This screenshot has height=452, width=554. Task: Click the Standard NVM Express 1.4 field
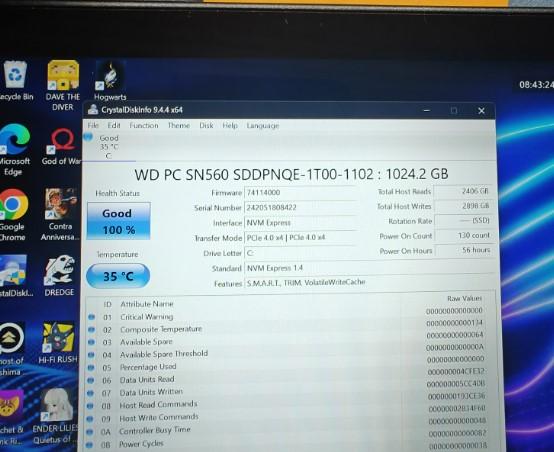(369, 268)
